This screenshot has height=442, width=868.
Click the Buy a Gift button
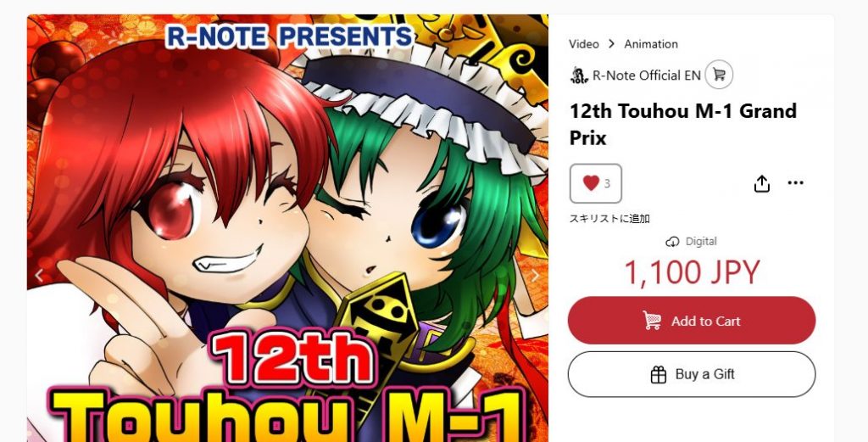point(692,374)
